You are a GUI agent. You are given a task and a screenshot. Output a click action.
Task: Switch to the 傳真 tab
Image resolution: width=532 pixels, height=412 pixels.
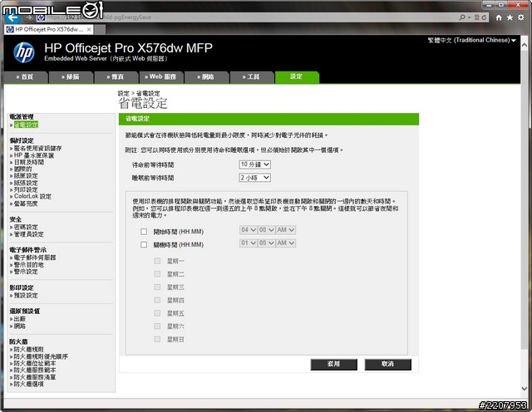point(116,77)
